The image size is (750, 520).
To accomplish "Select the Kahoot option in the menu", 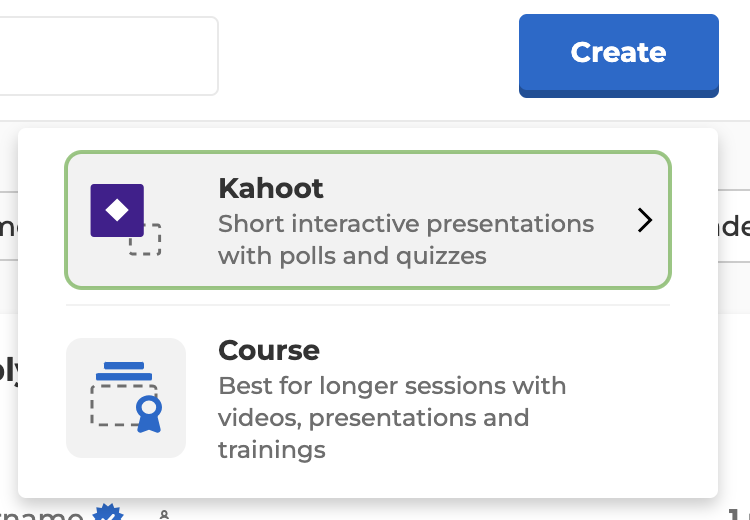I will coord(368,220).
